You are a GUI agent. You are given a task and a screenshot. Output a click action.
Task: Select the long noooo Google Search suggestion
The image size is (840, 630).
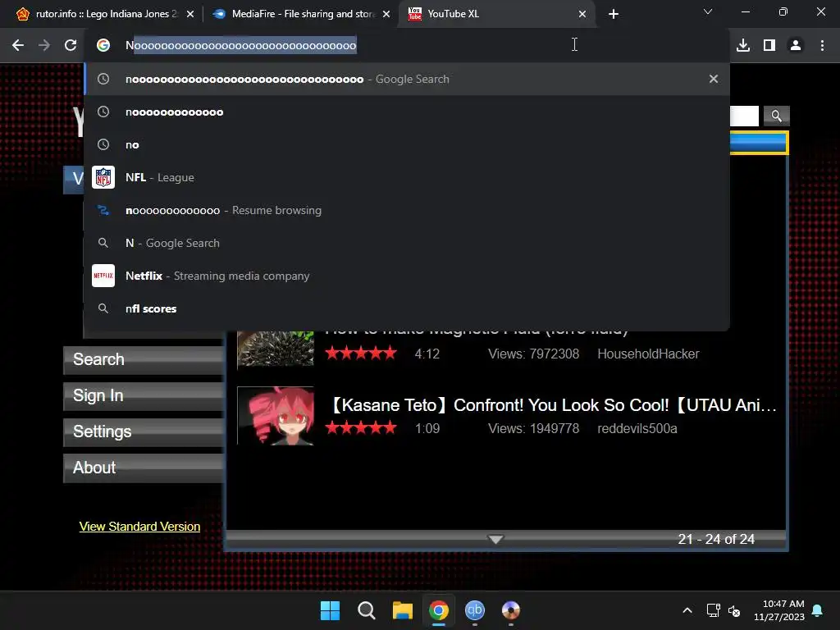pos(407,79)
